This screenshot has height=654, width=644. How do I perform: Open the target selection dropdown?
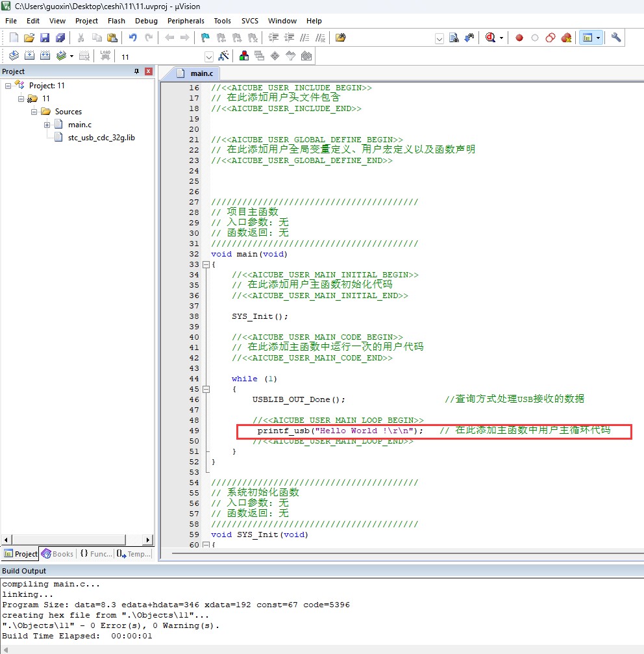pos(209,57)
